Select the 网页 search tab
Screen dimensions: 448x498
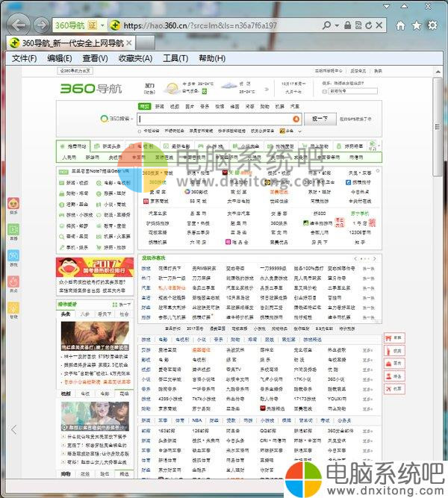(145, 107)
